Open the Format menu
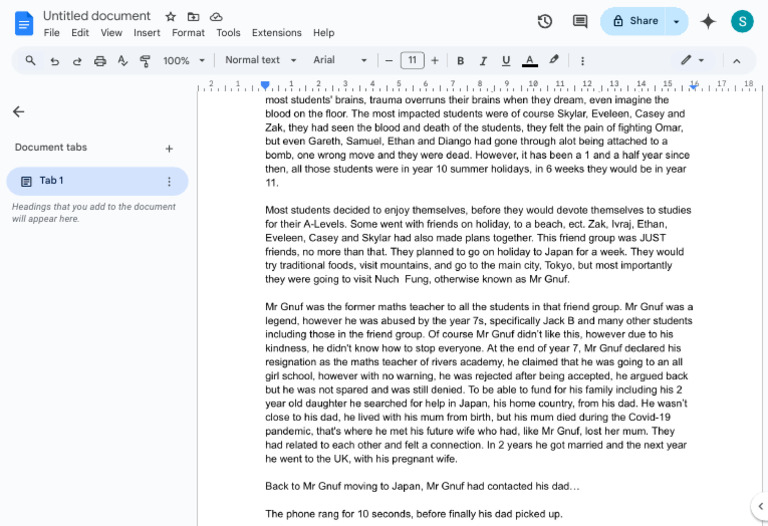The height and width of the screenshot is (526, 768). [x=188, y=33]
